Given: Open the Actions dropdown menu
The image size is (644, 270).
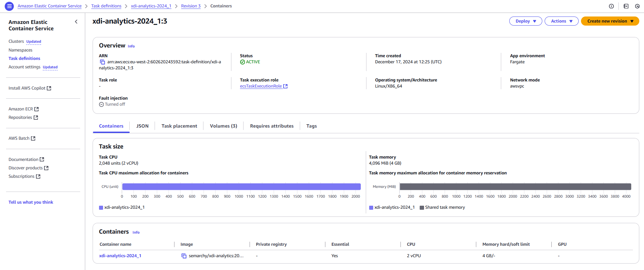Looking at the screenshot, I should click(x=561, y=21).
